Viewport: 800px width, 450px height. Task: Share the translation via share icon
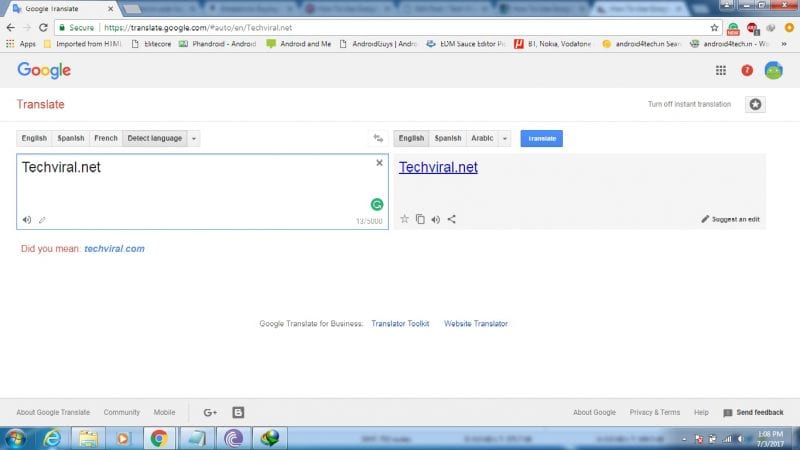(x=452, y=219)
